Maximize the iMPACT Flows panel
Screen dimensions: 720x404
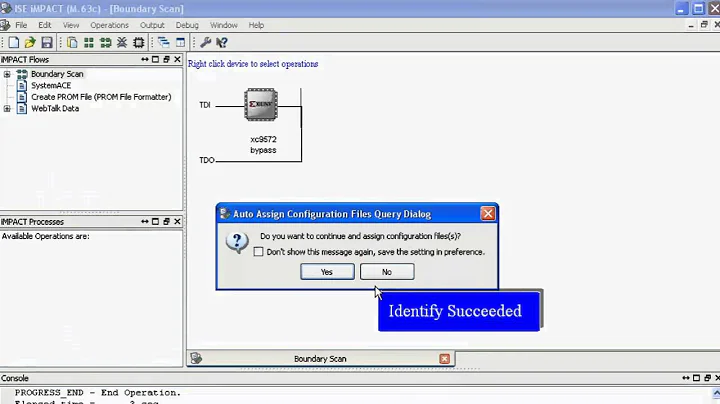pyautogui.click(x=155, y=59)
